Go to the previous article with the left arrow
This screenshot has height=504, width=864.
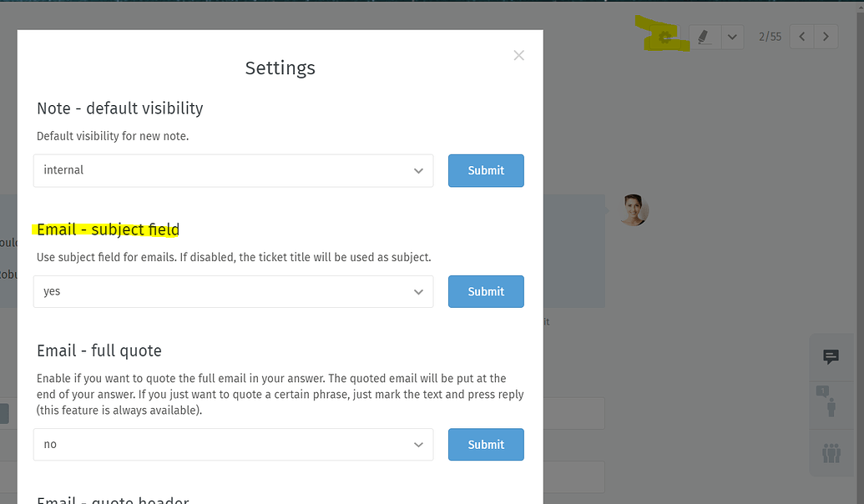point(801,36)
